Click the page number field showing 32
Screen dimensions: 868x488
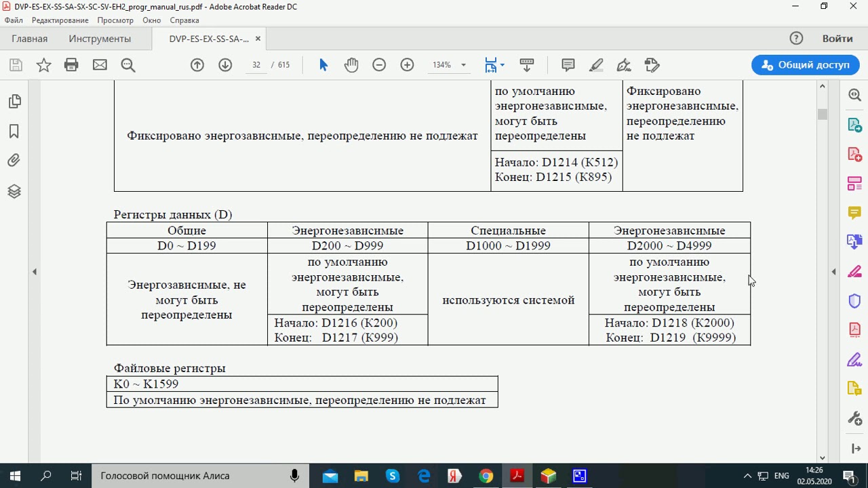pos(256,65)
